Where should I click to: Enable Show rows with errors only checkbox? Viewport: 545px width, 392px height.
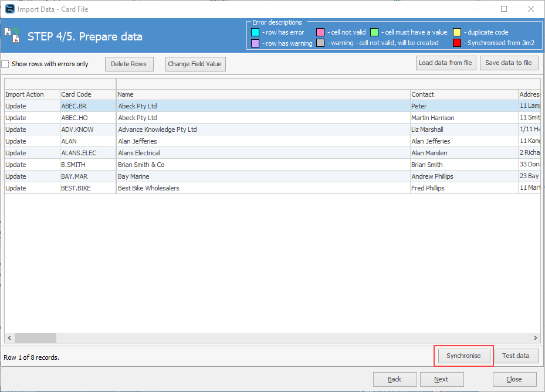5,64
